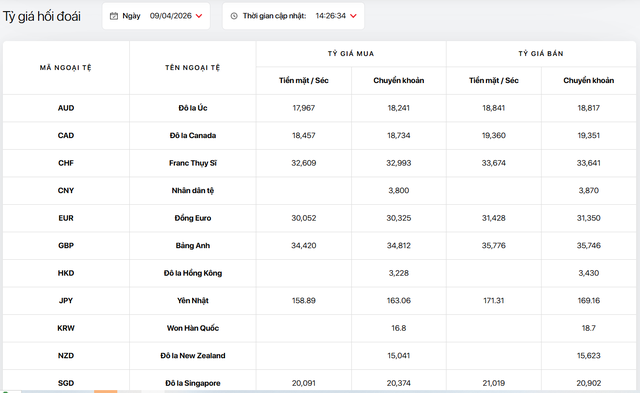Select the GBP currency code cell
Viewport: 640px width, 393px height.
tap(66, 245)
